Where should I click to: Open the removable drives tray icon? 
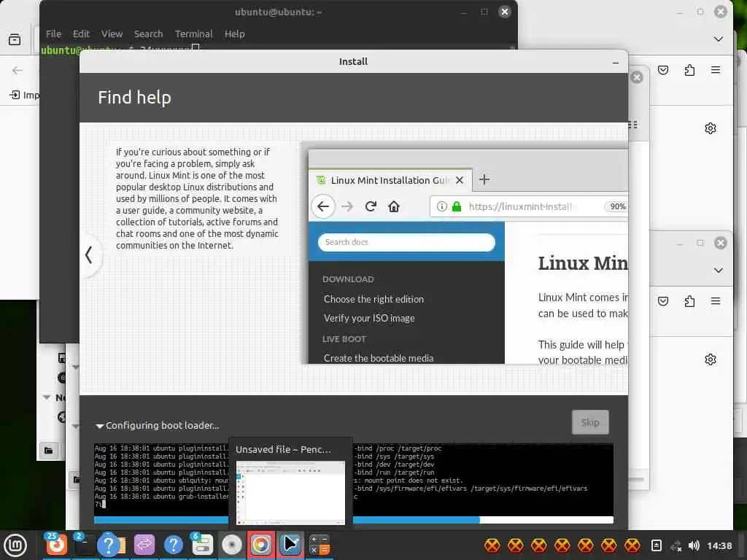[656, 545]
